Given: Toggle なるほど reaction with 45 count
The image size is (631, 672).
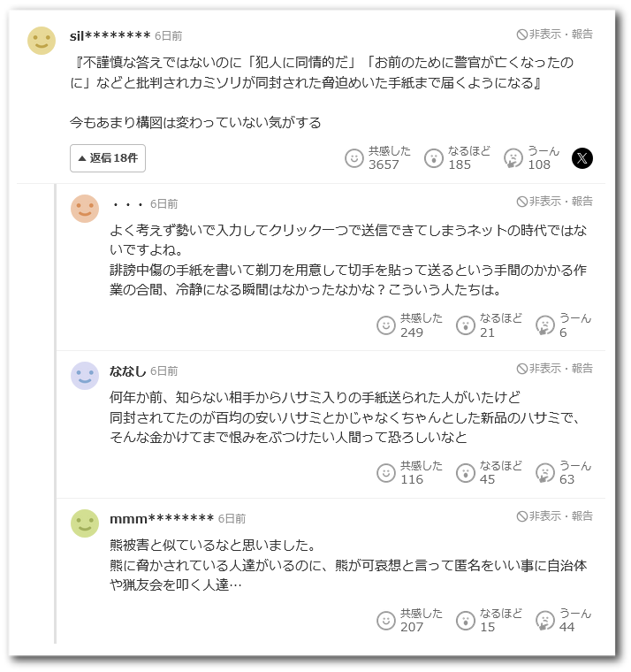Looking at the screenshot, I should [466, 472].
